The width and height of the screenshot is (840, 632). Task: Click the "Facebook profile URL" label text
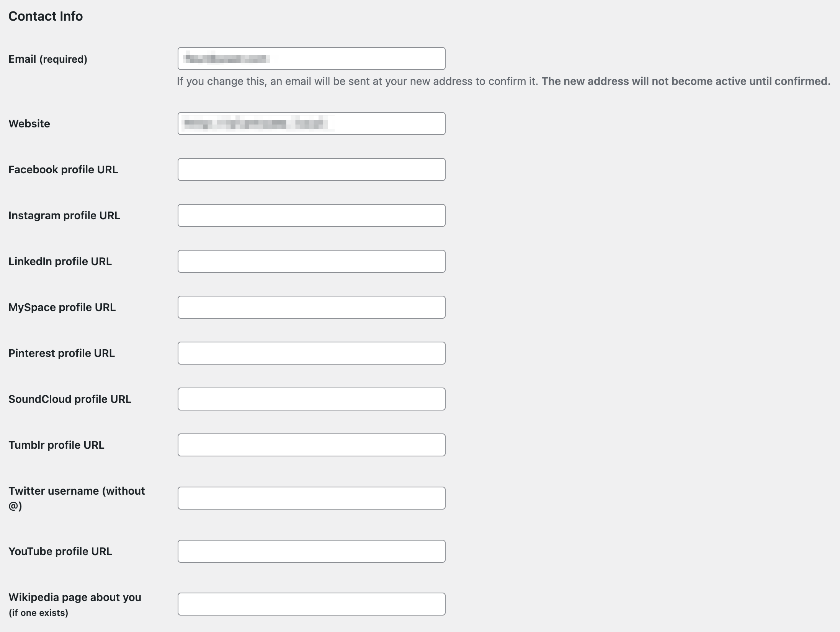pyautogui.click(x=63, y=170)
